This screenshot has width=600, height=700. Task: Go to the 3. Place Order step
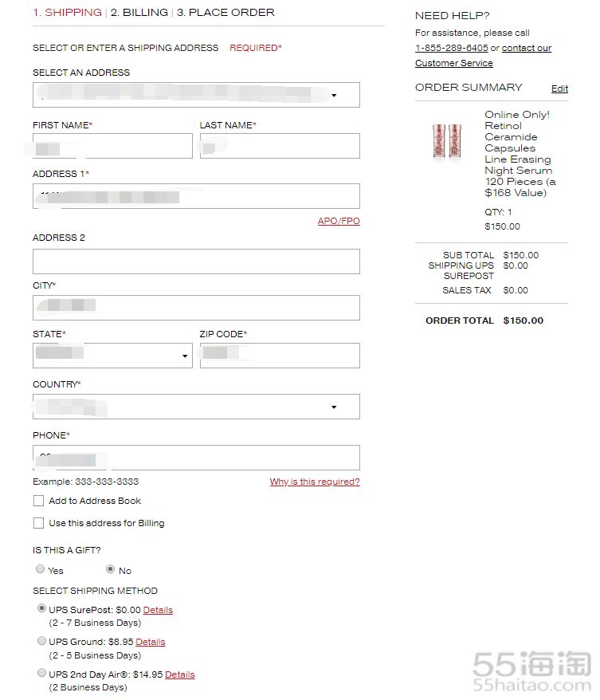225,13
